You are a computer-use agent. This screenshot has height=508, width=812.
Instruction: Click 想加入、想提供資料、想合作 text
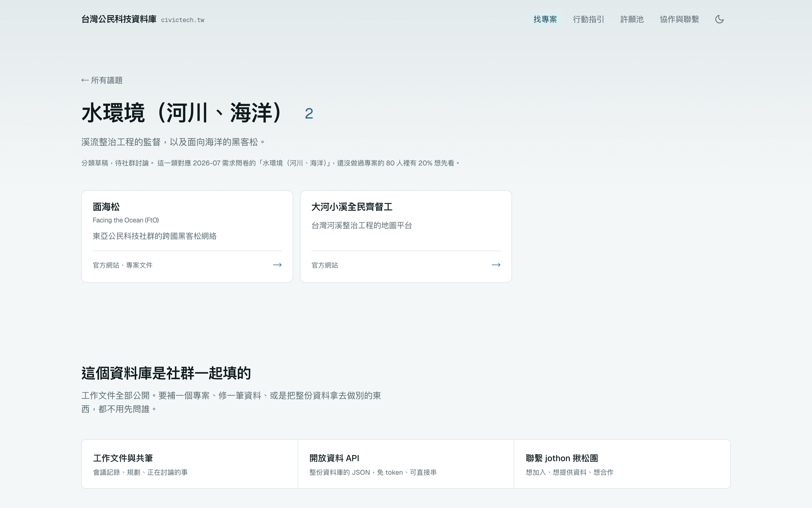570,472
